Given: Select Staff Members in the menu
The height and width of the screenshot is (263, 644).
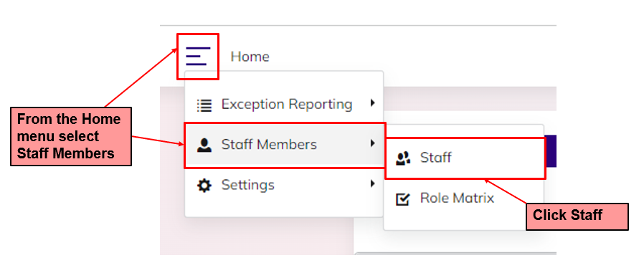Looking at the screenshot, I should click(284, 145).
